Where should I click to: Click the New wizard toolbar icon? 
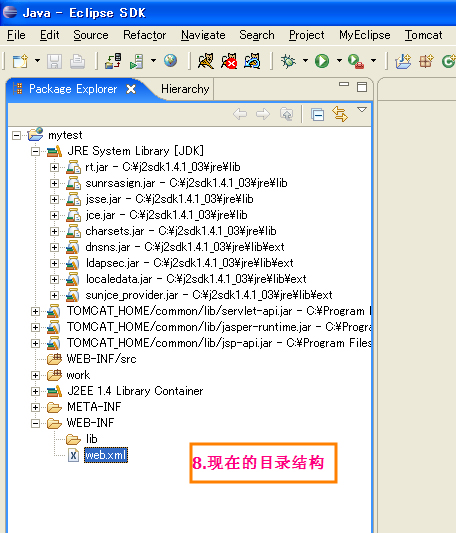tap(20, 62)
